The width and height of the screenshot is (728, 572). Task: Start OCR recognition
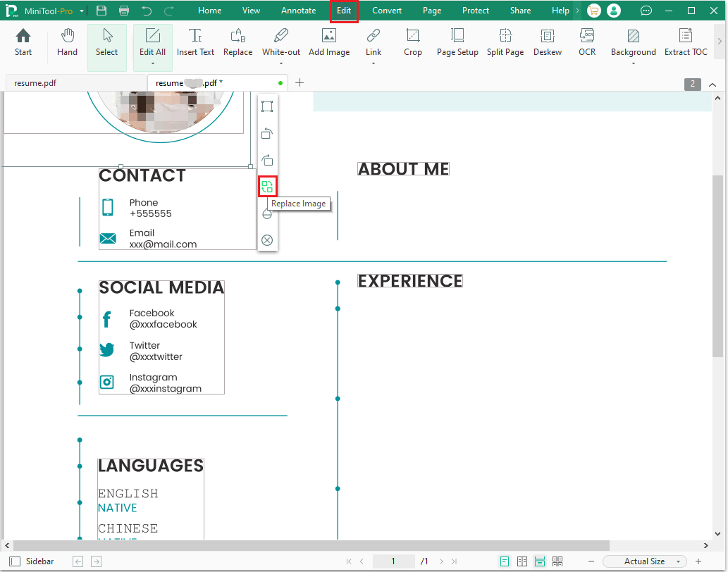(587, 43)
